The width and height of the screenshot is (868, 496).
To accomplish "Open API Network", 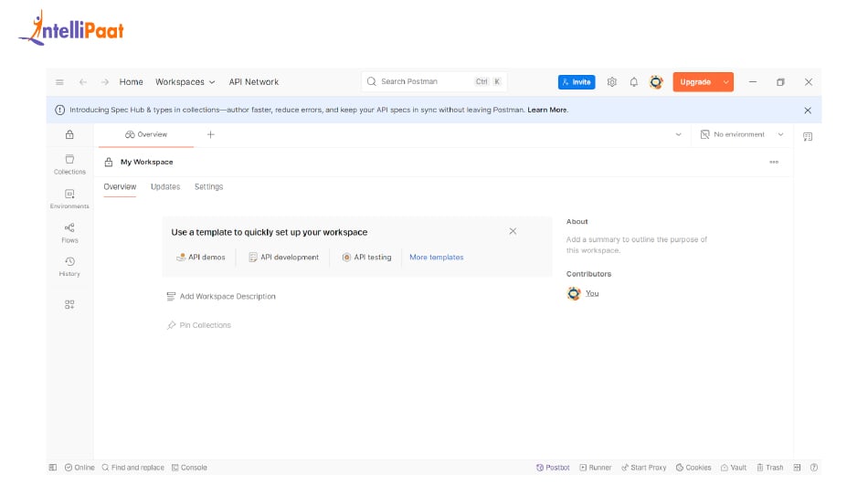I will (x=254, y=82).
